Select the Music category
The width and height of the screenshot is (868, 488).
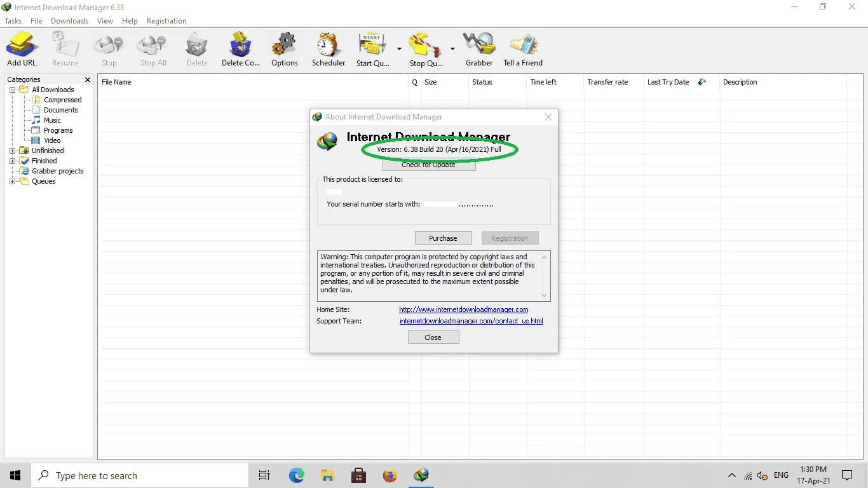[x=52, y=120]
